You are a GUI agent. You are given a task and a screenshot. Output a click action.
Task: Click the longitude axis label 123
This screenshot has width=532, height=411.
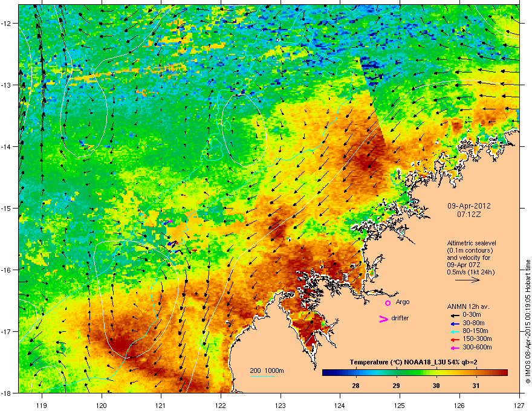click(x=281, y=405)
